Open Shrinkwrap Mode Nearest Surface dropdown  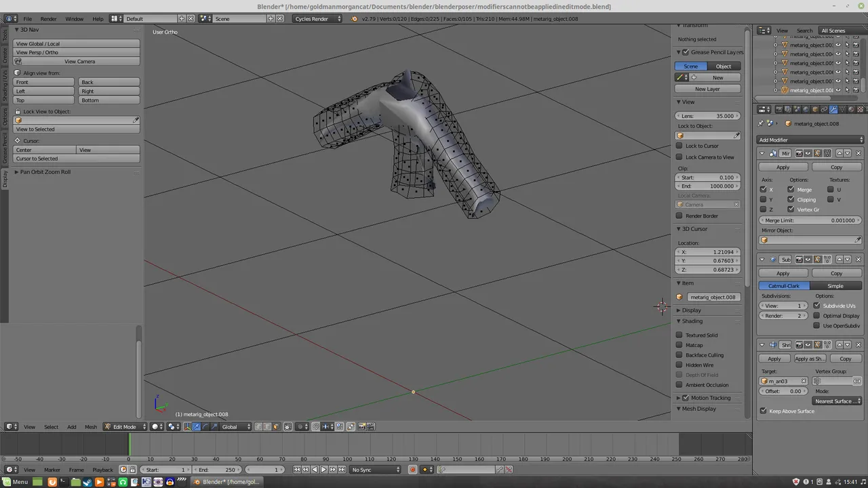(838, 401)
